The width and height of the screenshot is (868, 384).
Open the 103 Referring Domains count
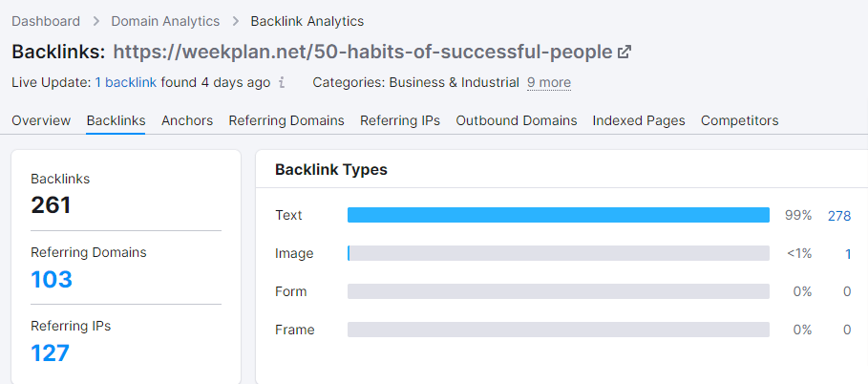click(x=52, y=279)
